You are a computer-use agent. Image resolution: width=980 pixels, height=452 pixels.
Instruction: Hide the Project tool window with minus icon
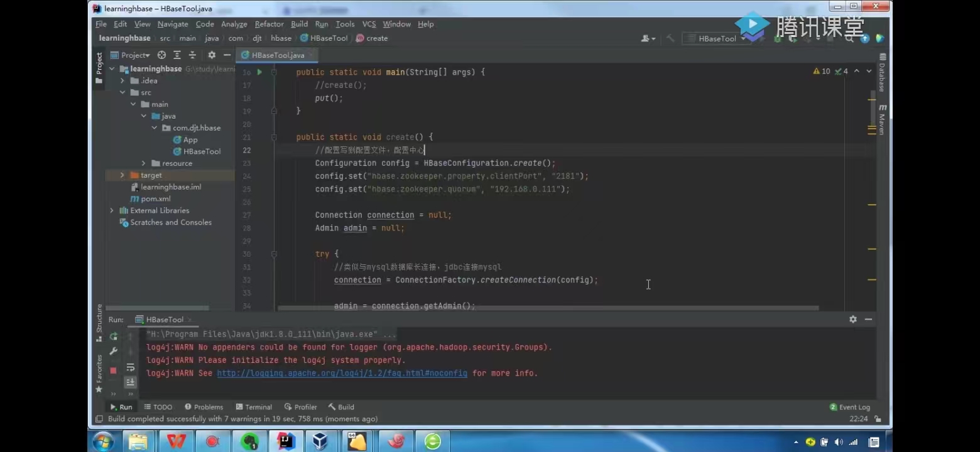[227, 55]
